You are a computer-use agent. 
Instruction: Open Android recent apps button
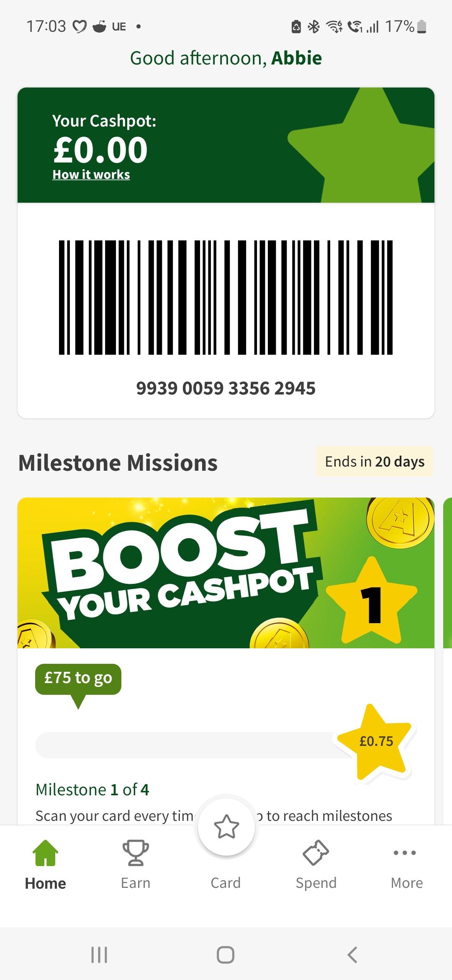[99, 955]
